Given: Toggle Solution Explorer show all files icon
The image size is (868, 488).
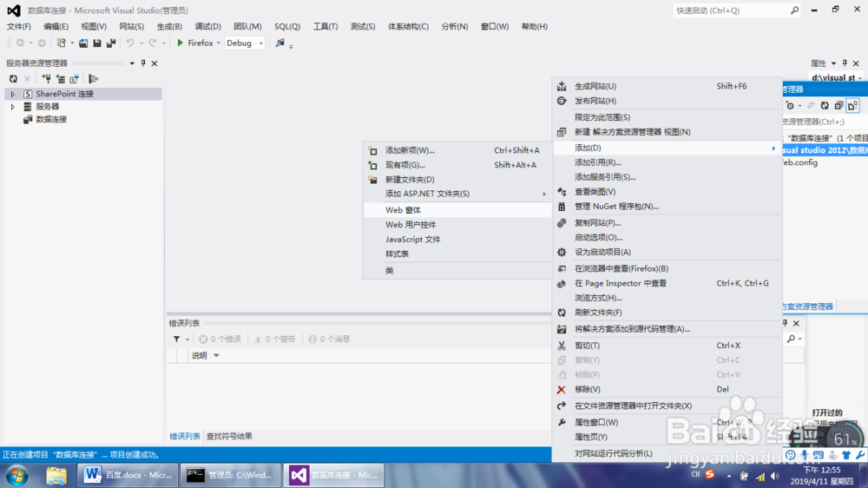Looking at the screenshot, I should coord(852,105).
